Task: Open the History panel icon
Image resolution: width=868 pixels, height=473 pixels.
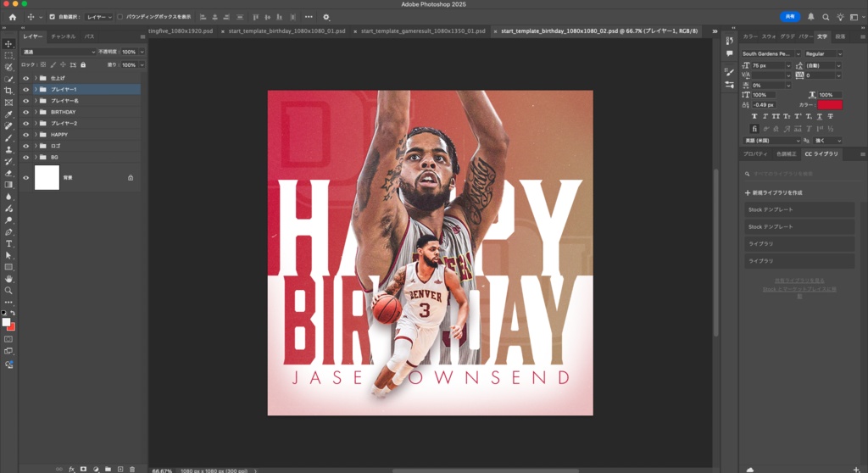Action: [729, 41]
